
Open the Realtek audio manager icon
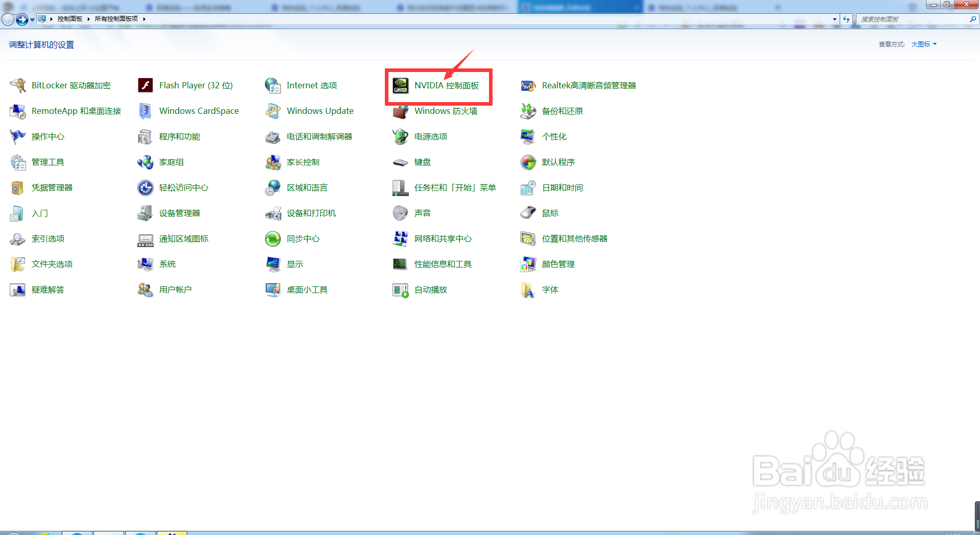click(528, 85)
